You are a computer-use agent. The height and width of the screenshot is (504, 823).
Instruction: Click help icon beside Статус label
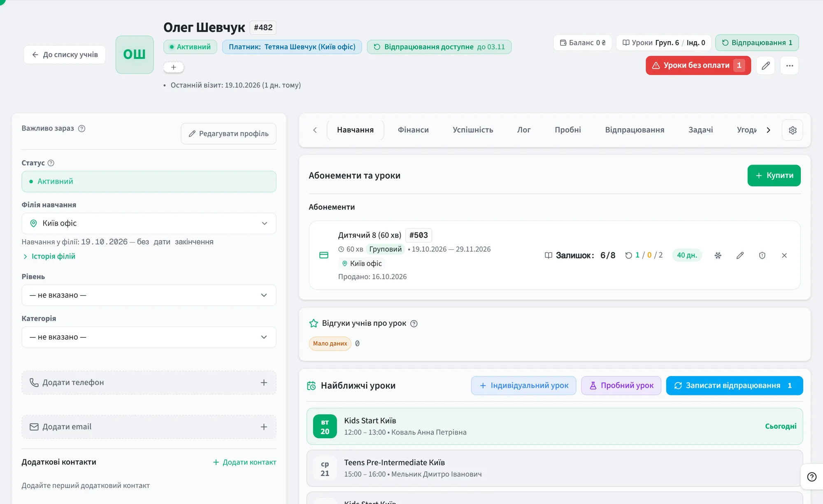click(51, 163)
